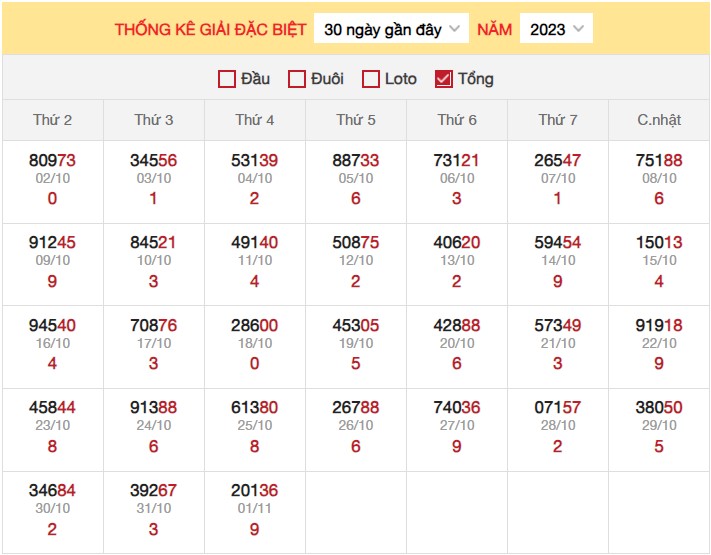Open the 20136 result dated 01/11
Screen dimensions: 711x555
click(x=254, y=491)
